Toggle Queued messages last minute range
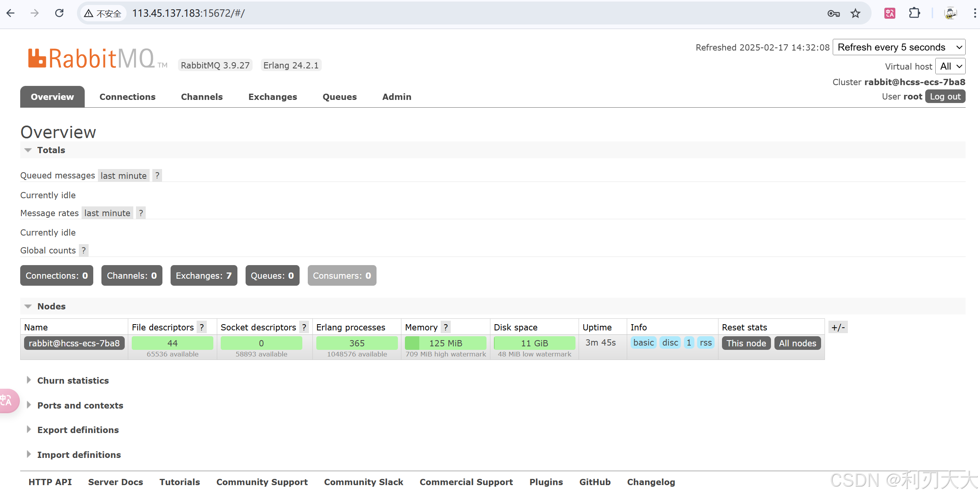The height and width of the screenshot is (496, 980). (x=124, y=176)
